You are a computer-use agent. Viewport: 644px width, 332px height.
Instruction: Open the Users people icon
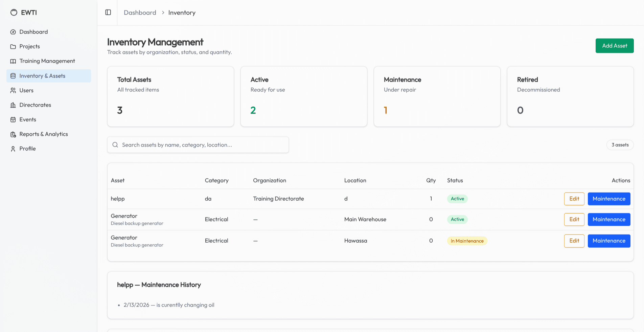tap(13, 90)
